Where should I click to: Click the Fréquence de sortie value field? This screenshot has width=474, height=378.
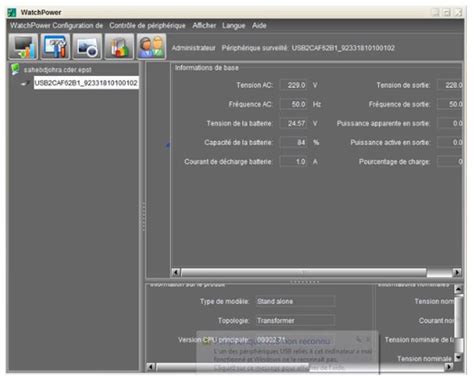[450, 104]
